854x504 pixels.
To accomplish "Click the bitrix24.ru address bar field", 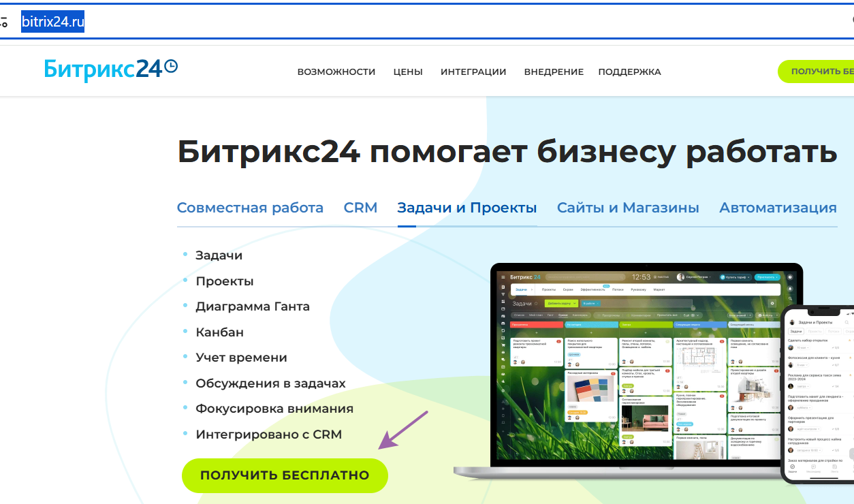I will coord(426,22).
